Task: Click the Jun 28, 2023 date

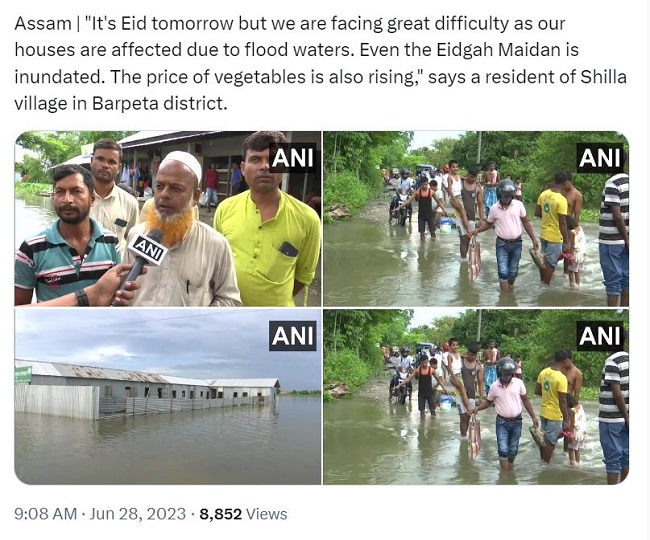Action: (138, 514)
